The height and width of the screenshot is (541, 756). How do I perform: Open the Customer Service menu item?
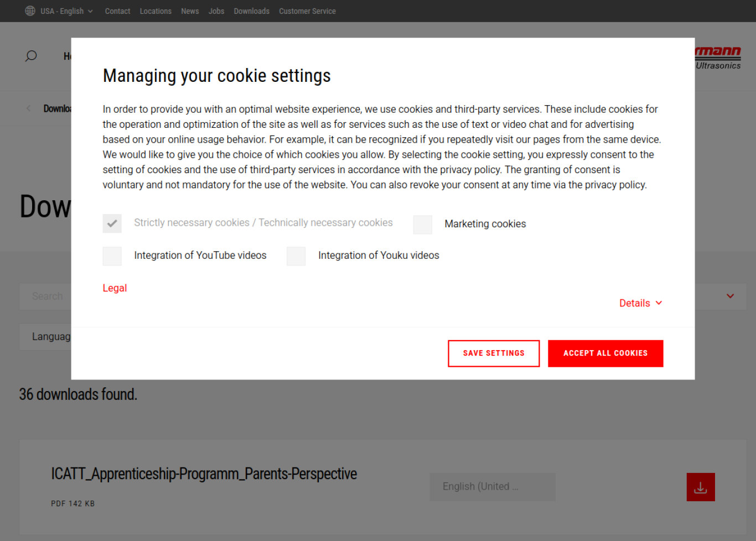307,11
